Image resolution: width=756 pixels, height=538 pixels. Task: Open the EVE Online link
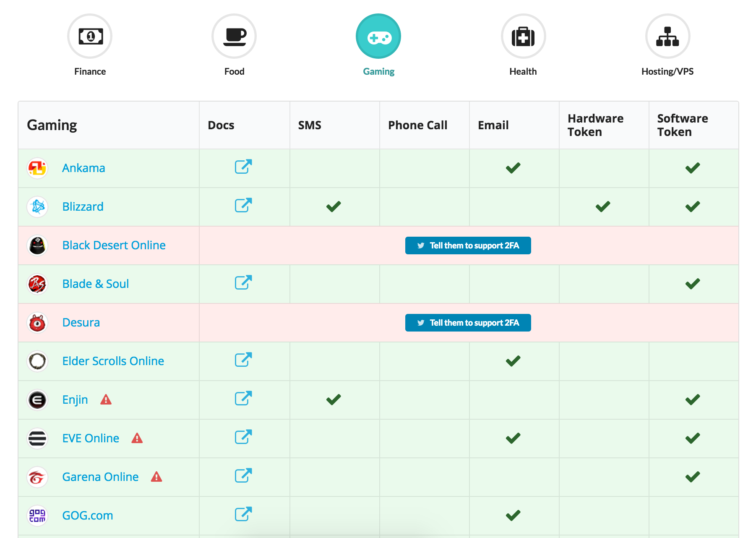pyautogui.click(x=91, y=438)
